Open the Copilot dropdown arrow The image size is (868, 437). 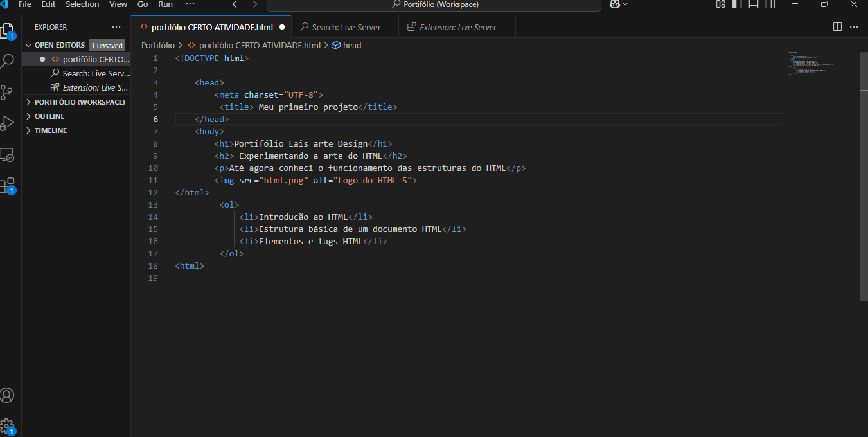pos(626,4)
